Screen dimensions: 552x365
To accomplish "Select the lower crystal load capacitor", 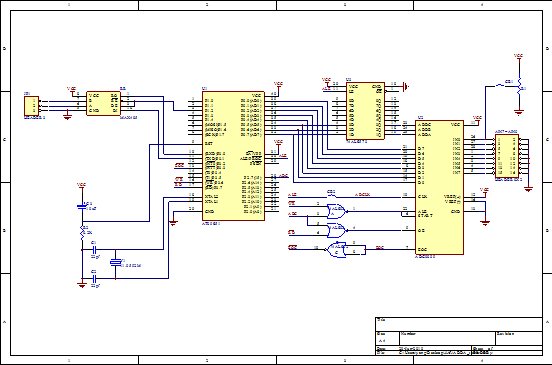I will click(94, 279).
